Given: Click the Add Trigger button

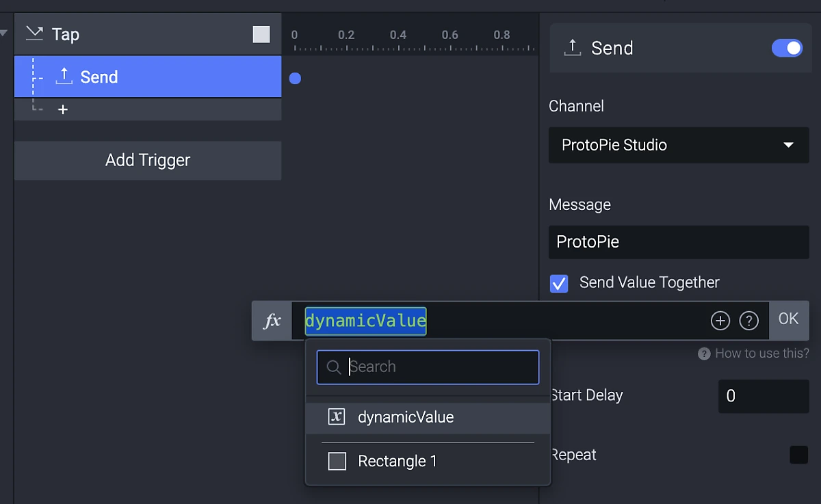Looking at the screenshot, I should click(148, 161).
